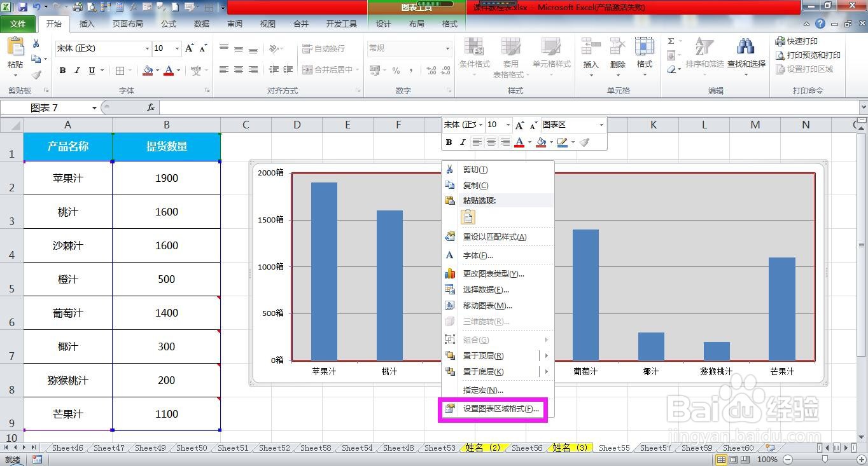Click the formula bar input field
Viewport: 868px width, 466px height.
coord(509,108)
